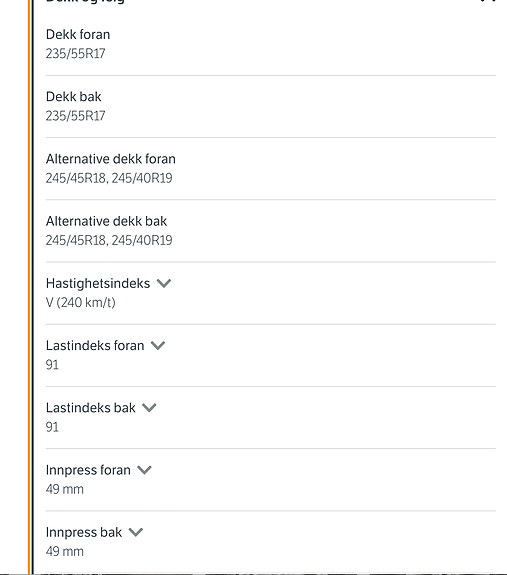
Task: Select the Alternative dekk bak heading
Action: coord(106,221)
